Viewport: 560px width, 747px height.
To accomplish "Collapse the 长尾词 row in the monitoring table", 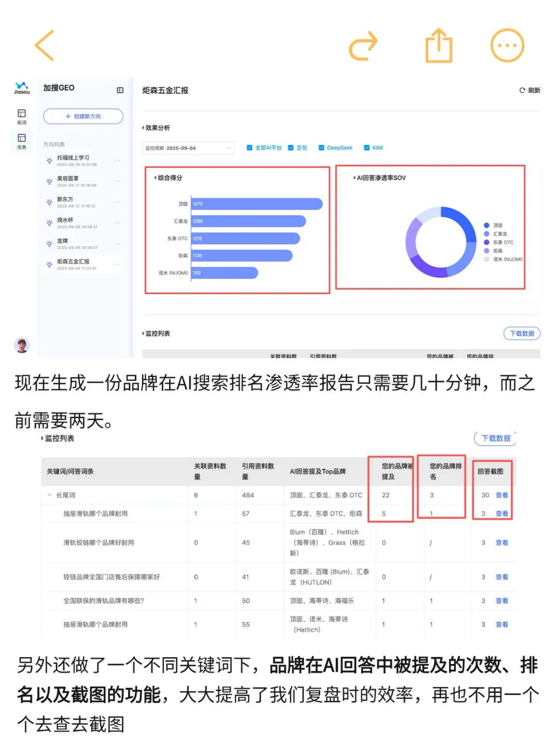I will [x=49, y=495].
